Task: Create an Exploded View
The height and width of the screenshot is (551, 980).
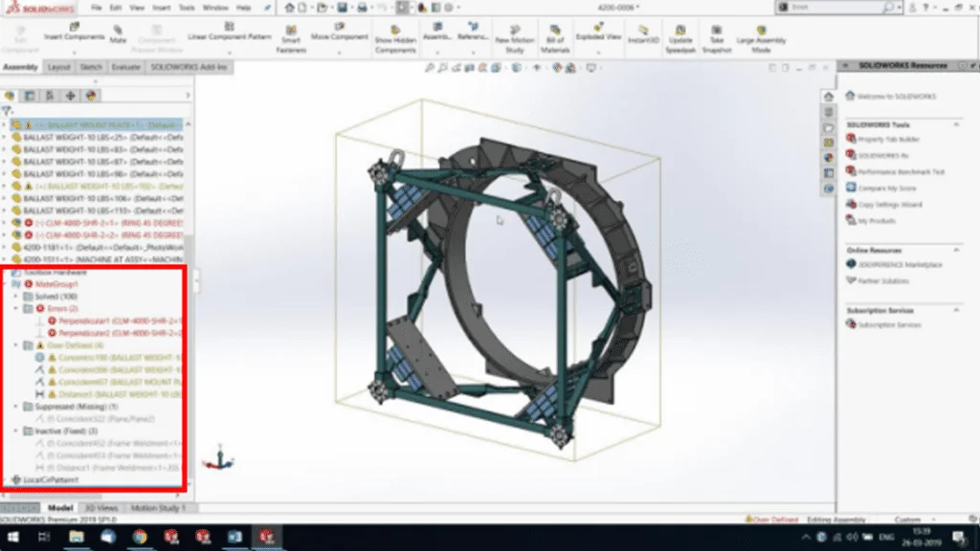Action: [x=598, y=32]
